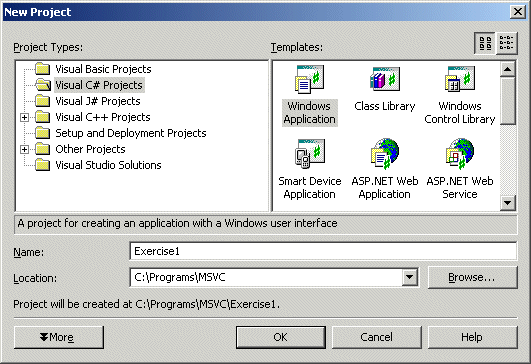Click the "Class Library" template caption
The image size is (531, 364).
coord(385,106)
